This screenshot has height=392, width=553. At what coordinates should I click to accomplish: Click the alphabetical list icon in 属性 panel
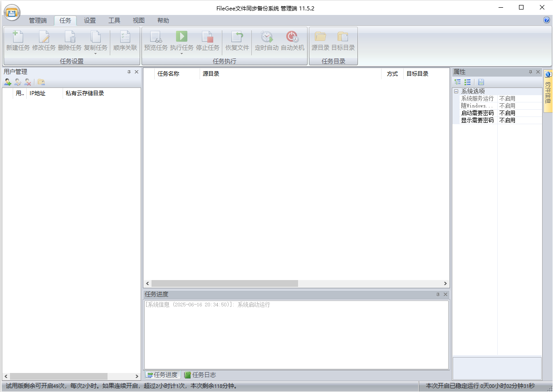(x=468, y=82)
